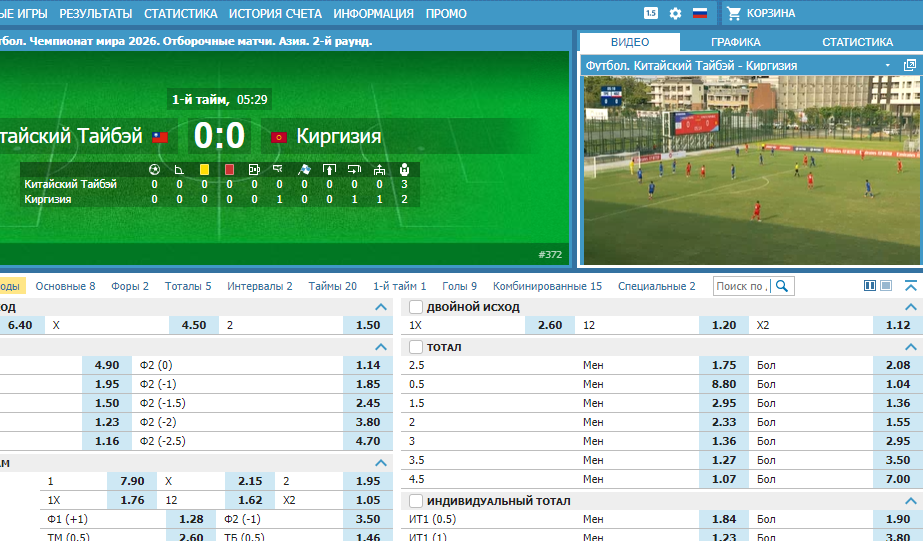The image size is (923, 541).
Task: Collapse the Индивидуальный тотал section
Action: [x=911, y=501]
